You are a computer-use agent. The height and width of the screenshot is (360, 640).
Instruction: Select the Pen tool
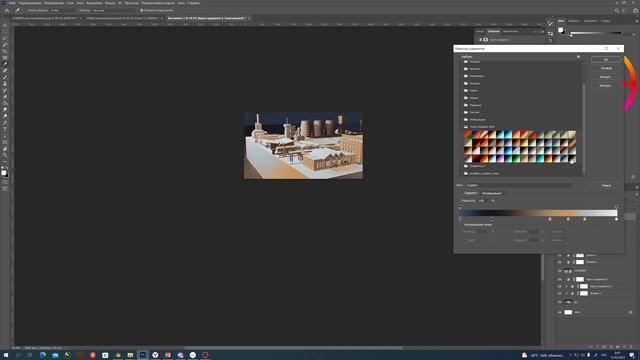tap(5, 123)
